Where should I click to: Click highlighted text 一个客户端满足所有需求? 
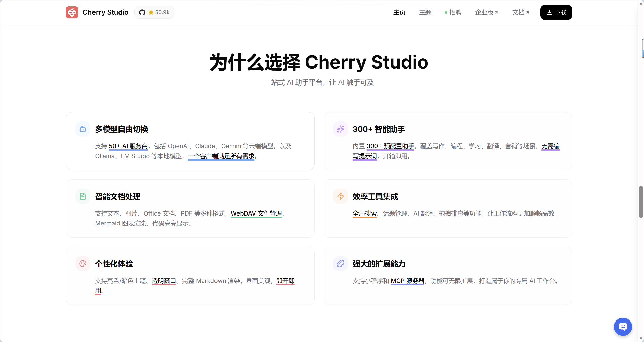click(221, 156)
